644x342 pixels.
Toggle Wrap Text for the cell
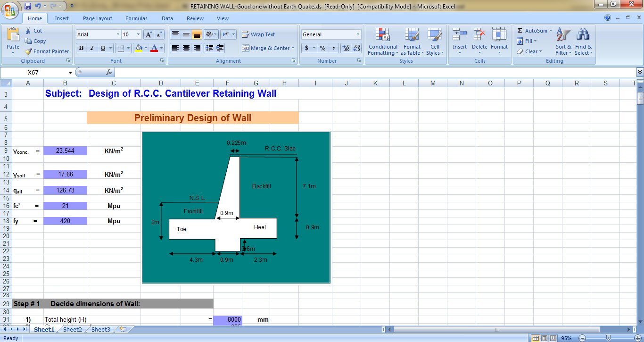(x=258, y=34)
